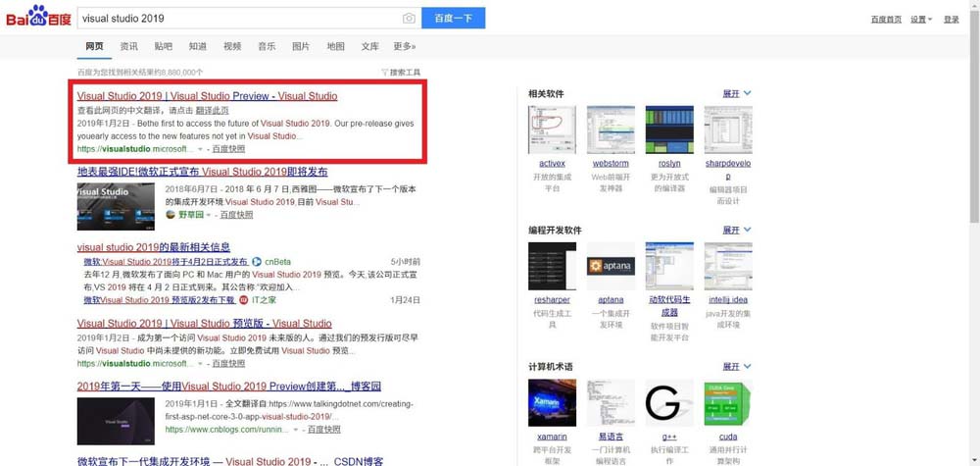980x466 pixels.
Task: Click the roslyn software thumbnail
Action: click(669, 129)
